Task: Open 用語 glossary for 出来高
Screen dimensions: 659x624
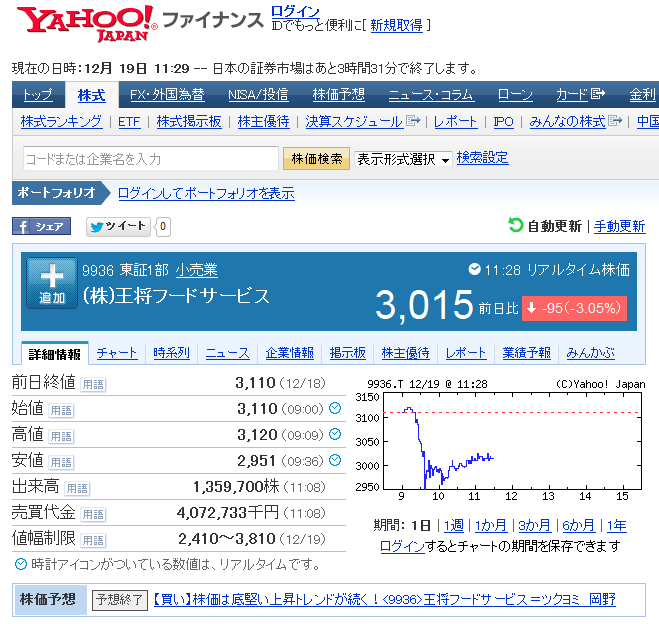Action: (77, 489)
